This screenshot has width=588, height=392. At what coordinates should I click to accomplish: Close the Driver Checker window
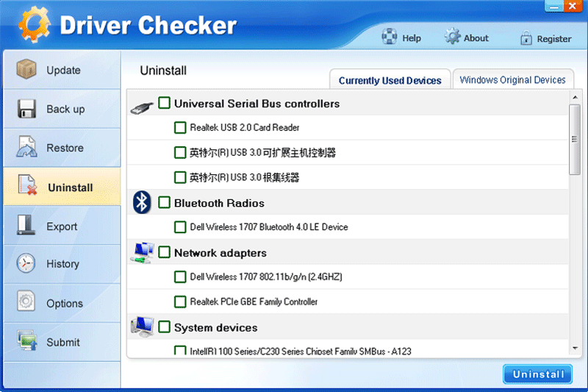click(x=573, y=6)
